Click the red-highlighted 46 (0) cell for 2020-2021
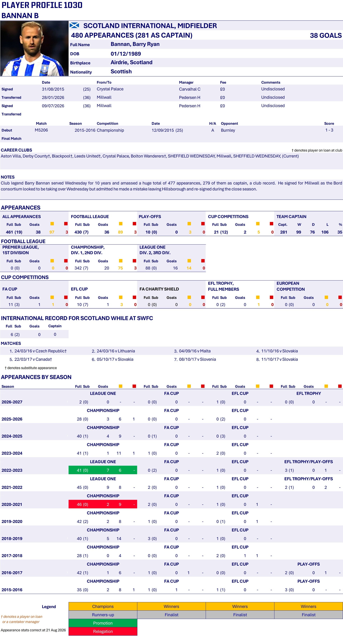The image size is (343, 644). point(103,504)
